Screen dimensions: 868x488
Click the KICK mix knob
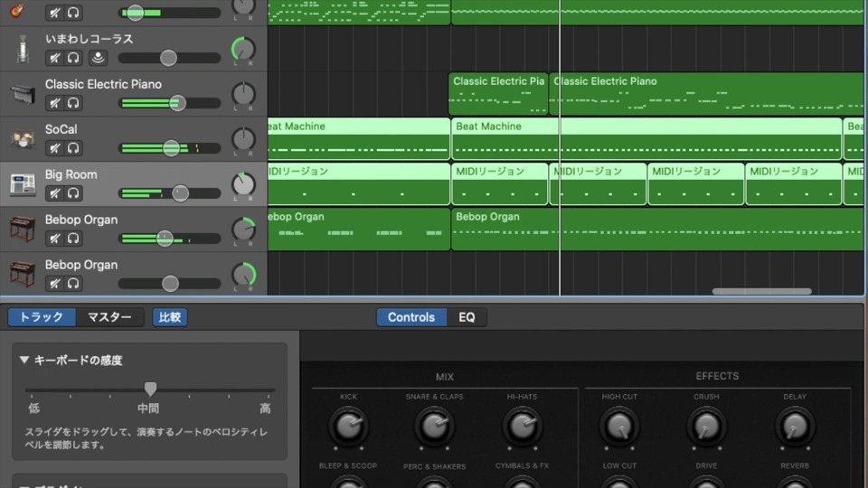(348, 426)
